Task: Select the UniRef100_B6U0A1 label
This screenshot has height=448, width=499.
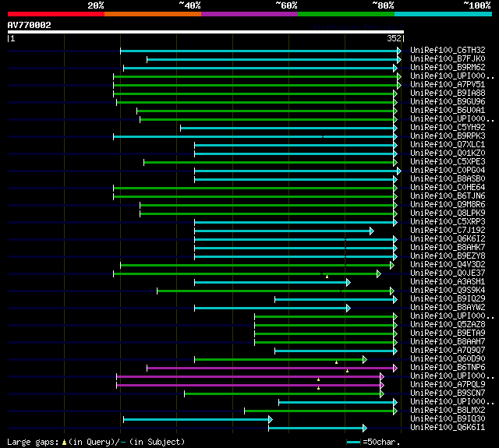Action: pos(448,111)
